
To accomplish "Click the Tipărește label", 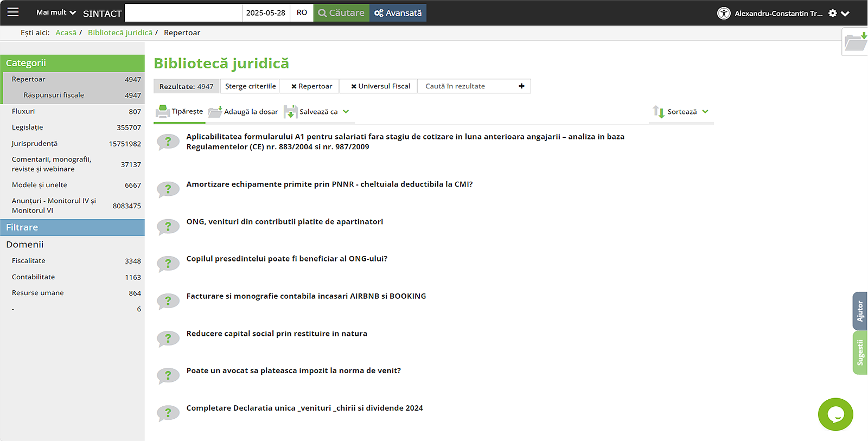I will click(x=187, y=111).
